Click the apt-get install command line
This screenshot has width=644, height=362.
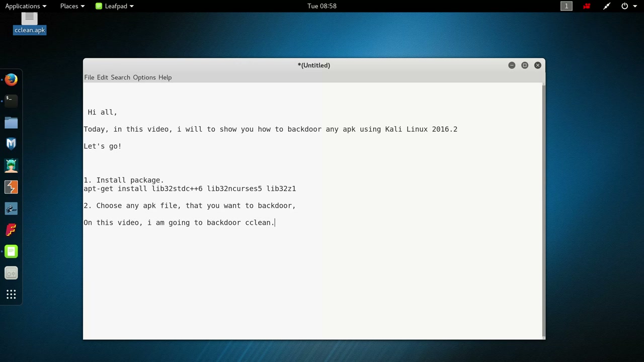pos(190,189)
